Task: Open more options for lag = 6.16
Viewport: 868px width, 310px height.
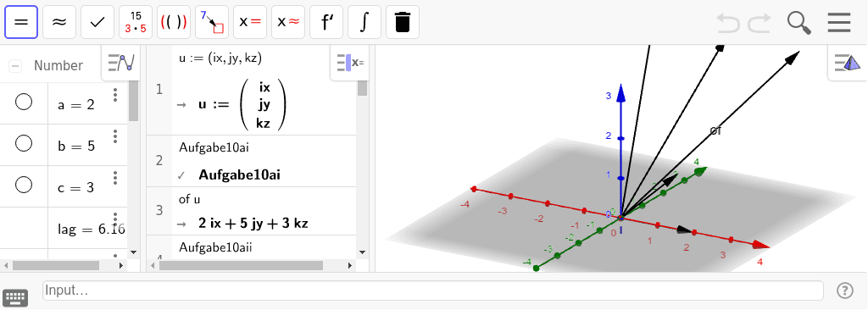Action: [x=115, y=219]
